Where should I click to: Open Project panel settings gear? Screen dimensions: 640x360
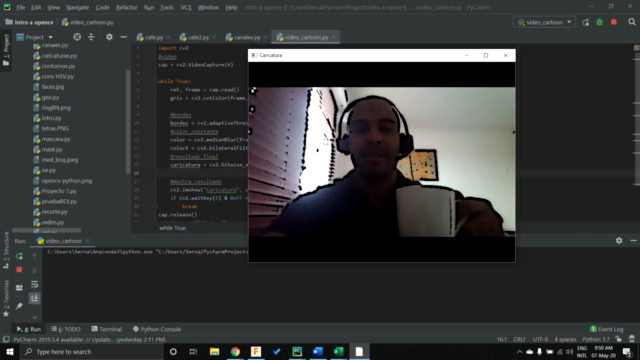click(x=109, y=37)
